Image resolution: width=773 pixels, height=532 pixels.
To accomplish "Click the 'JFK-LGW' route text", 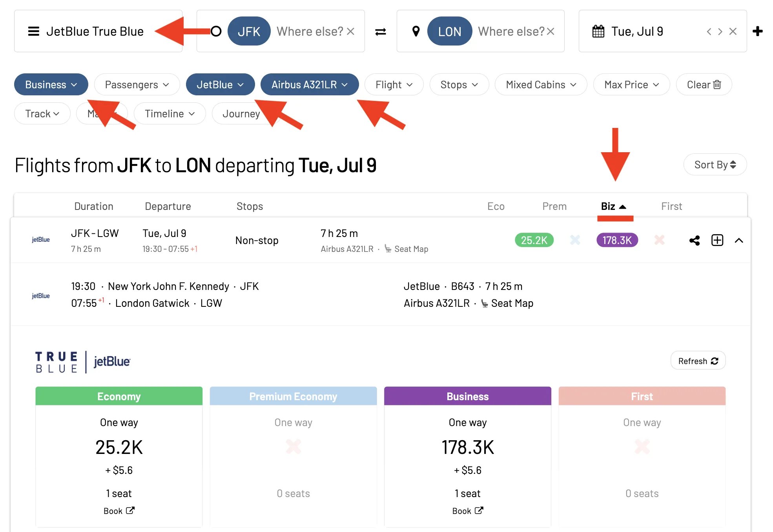I will [95, 233].
